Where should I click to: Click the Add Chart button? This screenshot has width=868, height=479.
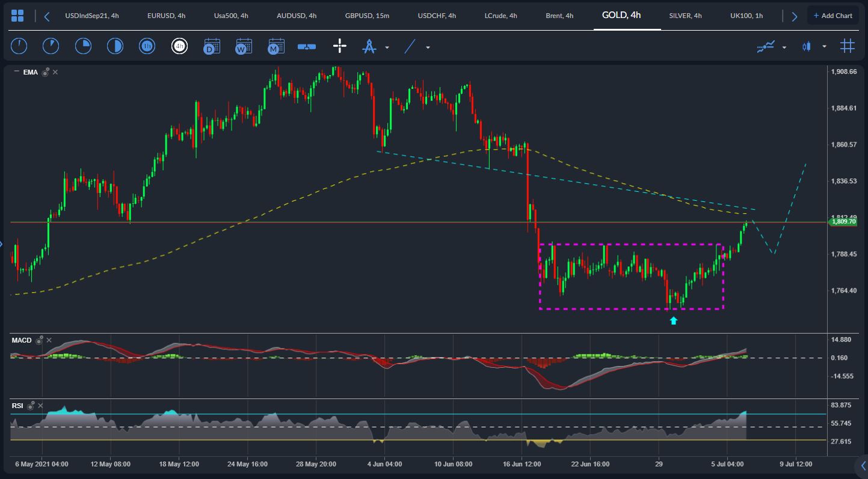pos(833,16)
